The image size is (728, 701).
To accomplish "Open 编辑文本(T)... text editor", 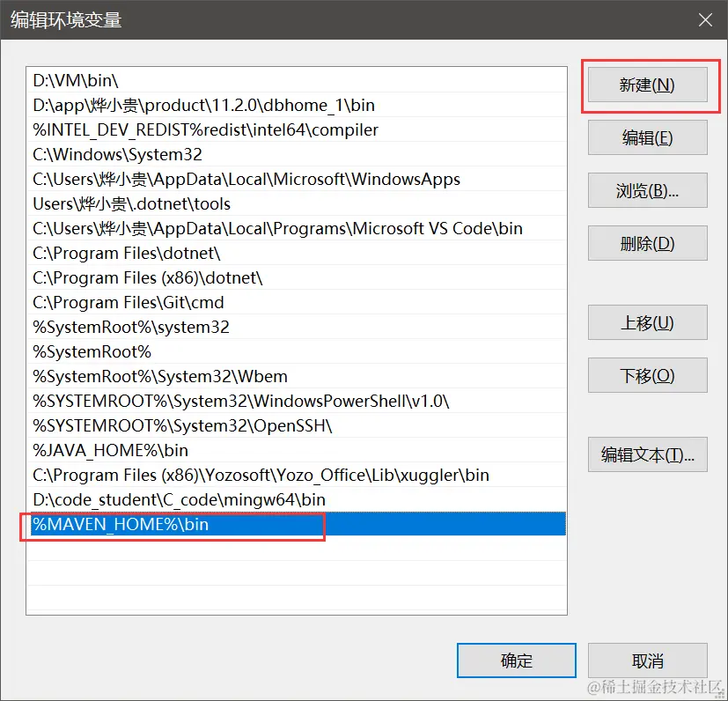I will point(647,454).
